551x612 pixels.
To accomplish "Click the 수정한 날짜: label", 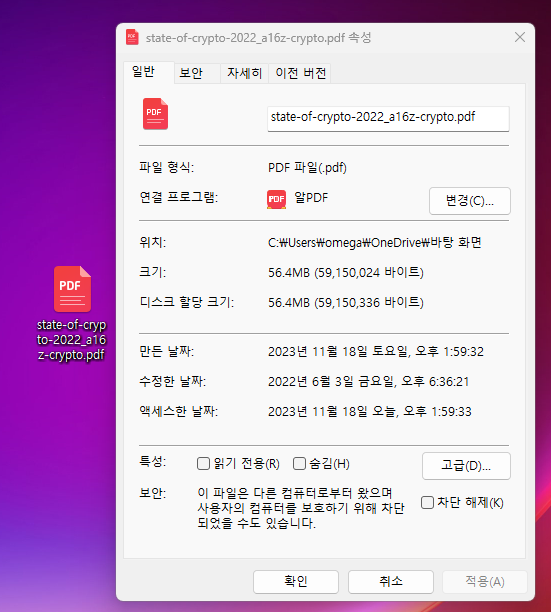I will point(172,381).
